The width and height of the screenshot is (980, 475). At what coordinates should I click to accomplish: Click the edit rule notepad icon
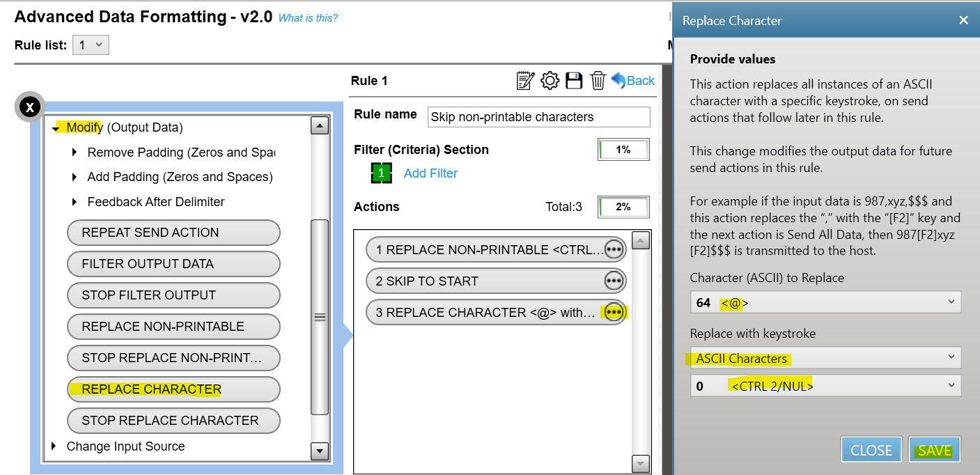pos(525,81)
